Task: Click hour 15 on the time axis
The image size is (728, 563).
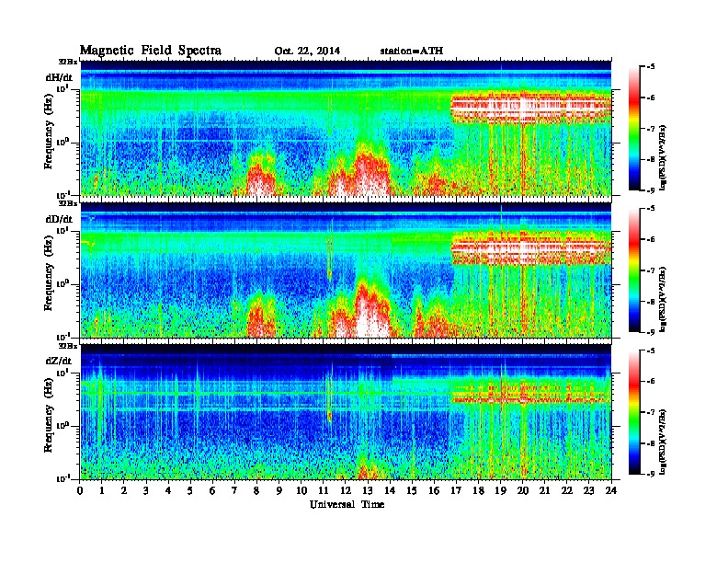Action: 412,490
